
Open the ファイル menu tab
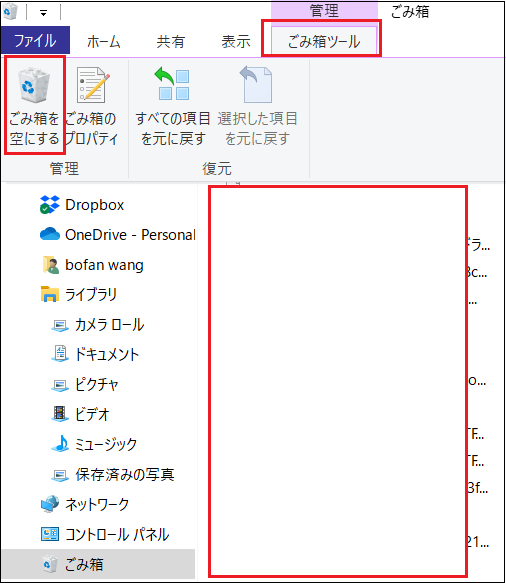tap(35, 40)
